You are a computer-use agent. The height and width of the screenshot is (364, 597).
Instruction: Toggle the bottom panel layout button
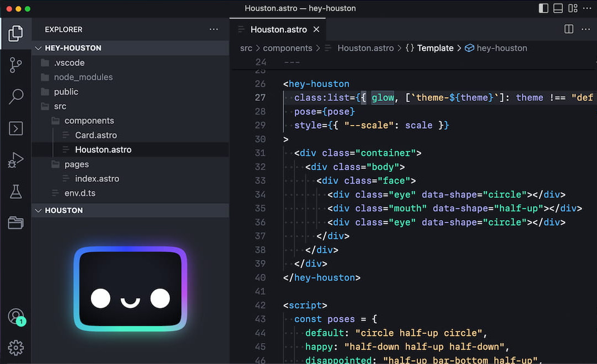click(x=558, y=8)
